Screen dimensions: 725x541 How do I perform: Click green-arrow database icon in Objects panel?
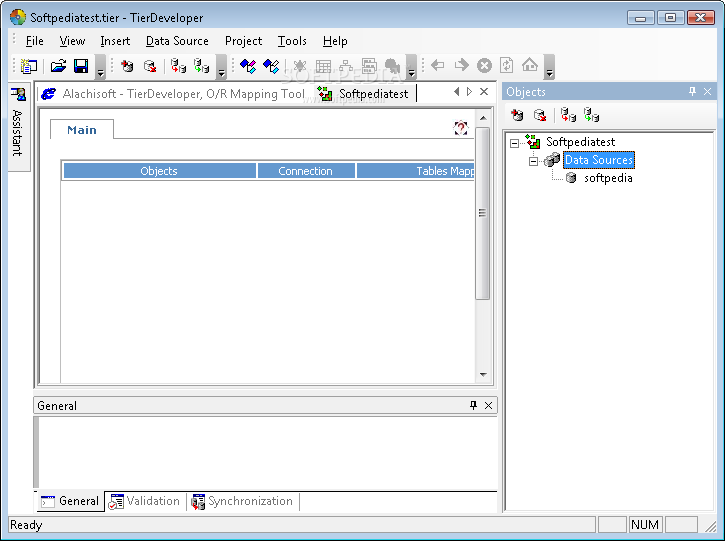click(591, 115)
